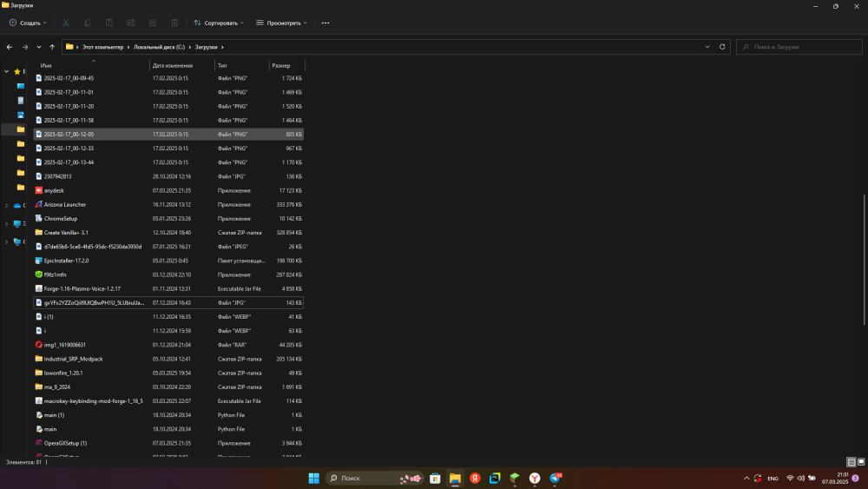Viewport: 868px width, 489px height.
Task: Open the three-dots more options menu
Action: (x=325, y=23)
